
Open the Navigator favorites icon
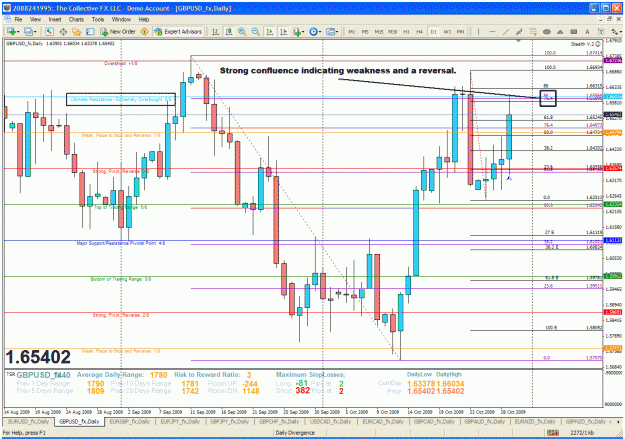[77, 31]
